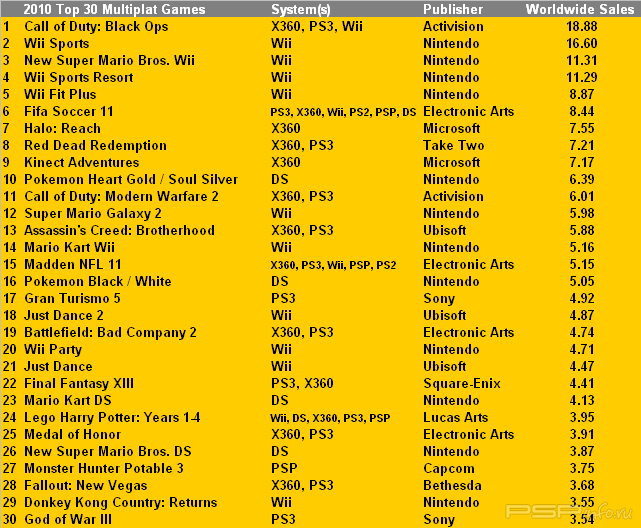Click the 'Halo: Reach' game name
The height and width of the screenshot is (528, 641).
coord(62,128)
